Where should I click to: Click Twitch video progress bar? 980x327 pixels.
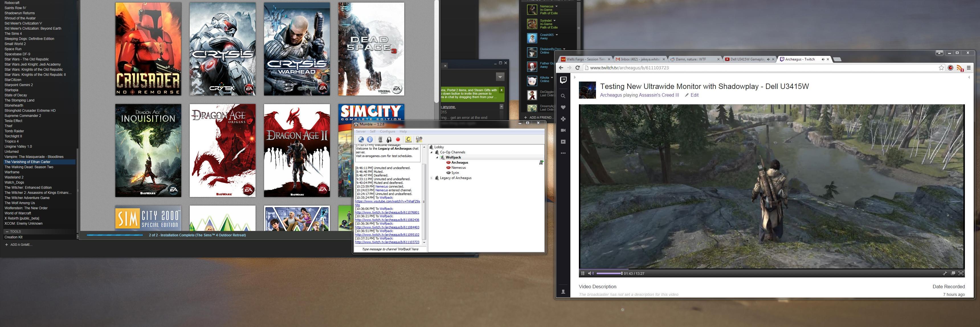771,269
